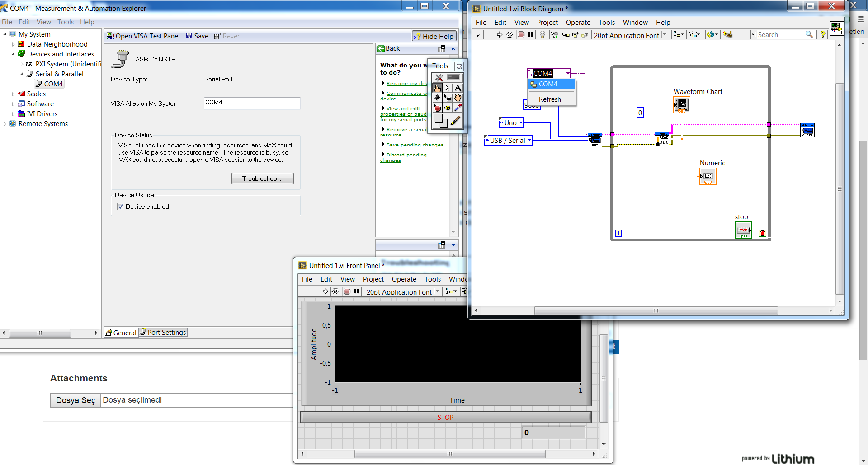Toggle Automatic Tool Selection in Tools palette
The width and height of the screenshot is (868, 465).
pyautogui.click(x=447, y=78)
